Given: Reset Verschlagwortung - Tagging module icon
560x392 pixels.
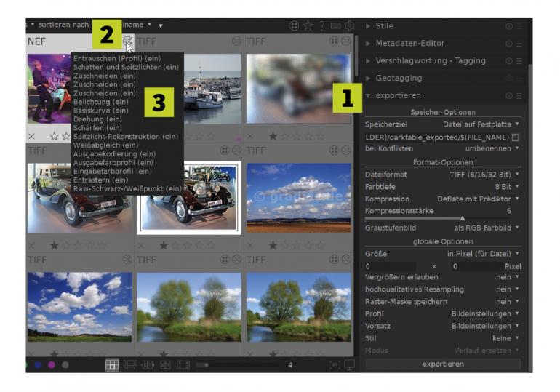Looking at the screenshot, I should pos(509,61).
